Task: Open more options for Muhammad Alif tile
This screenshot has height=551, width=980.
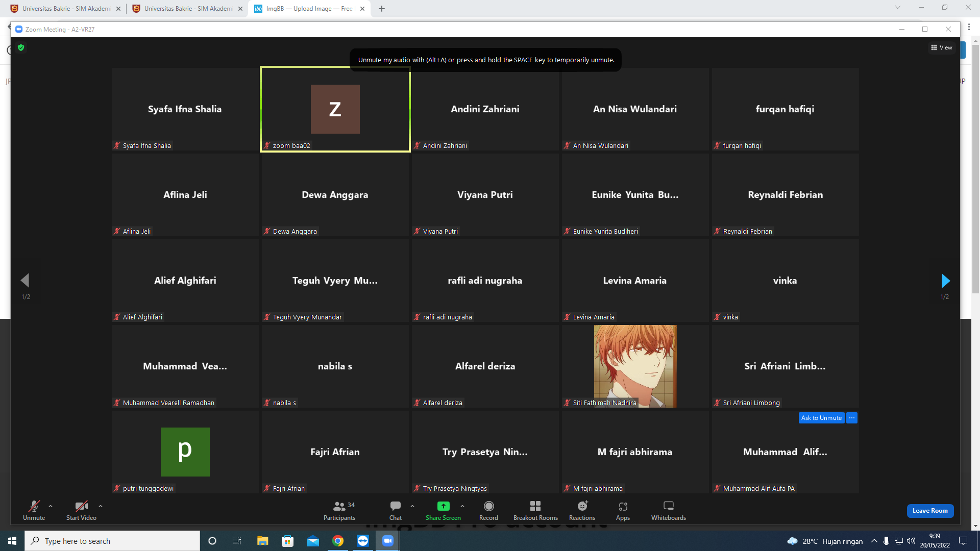Action: [x=852, y=418]
